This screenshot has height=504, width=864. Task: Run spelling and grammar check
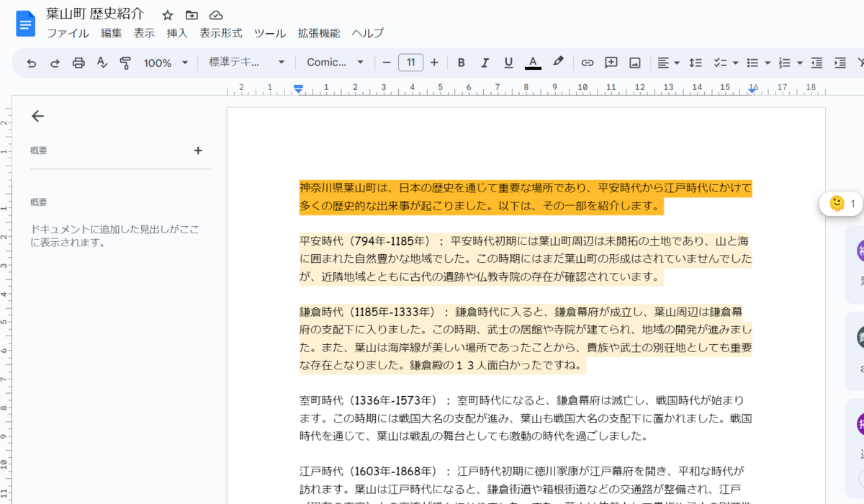(102, 63)
